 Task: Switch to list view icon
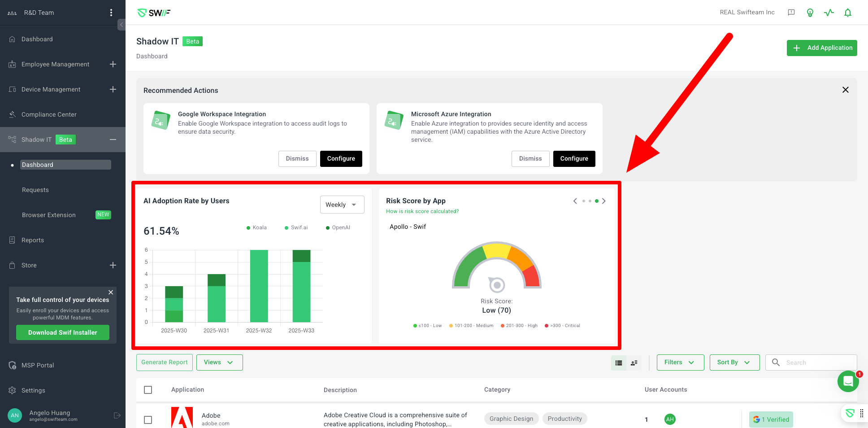619,363
